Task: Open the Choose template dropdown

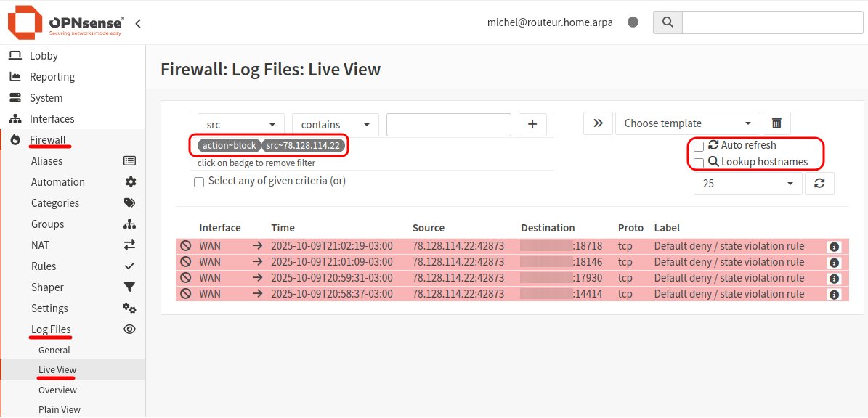Action: (687, 123)
